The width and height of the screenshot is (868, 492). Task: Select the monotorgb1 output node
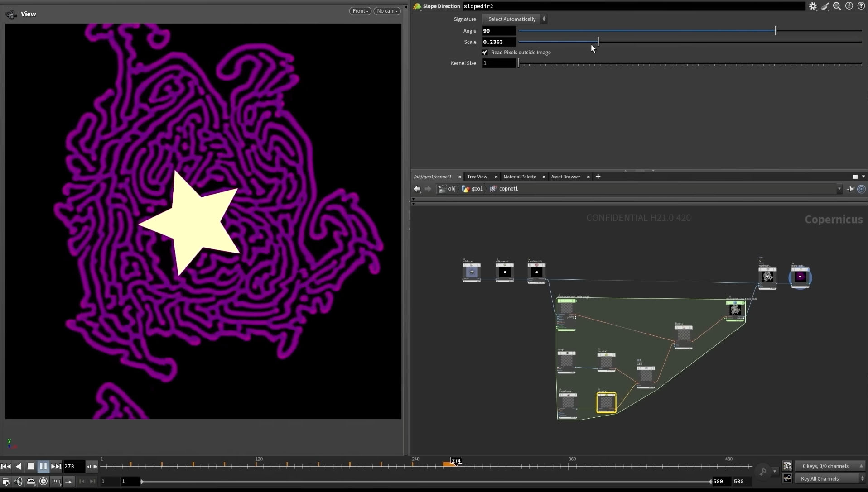pyautogui.click(x=800, y=277)
